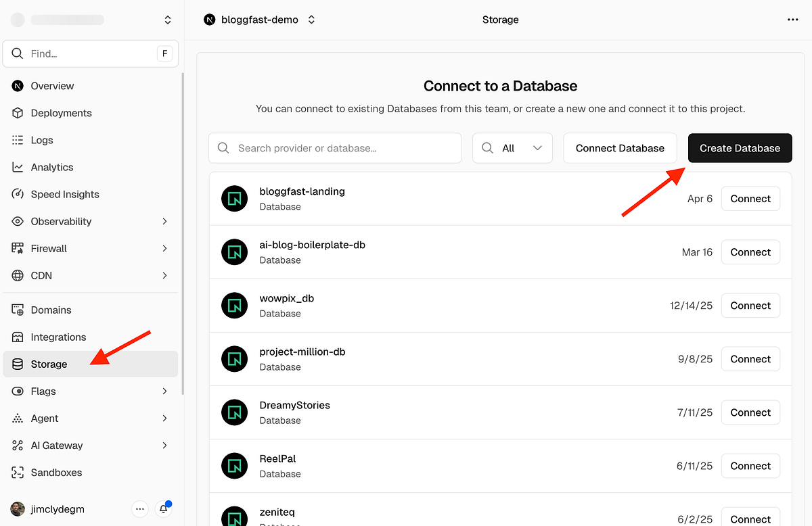Open the top-right more options ellipsis
The image size is (812, 526).
click(x=793, y=20)
